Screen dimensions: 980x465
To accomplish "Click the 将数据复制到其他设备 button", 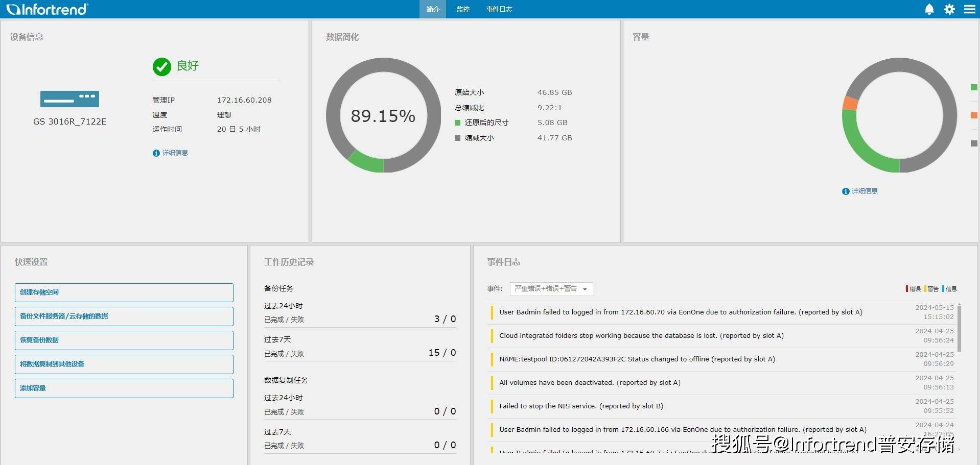I will click(x=124, y=364).
